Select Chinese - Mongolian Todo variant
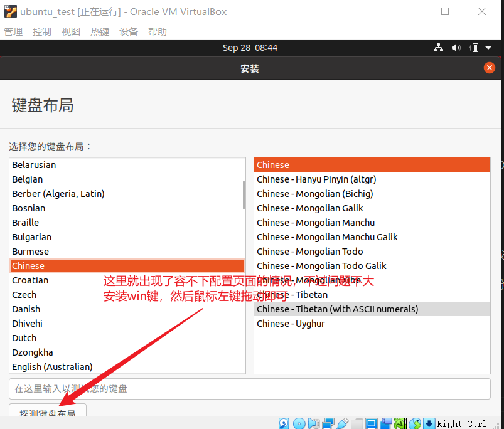504x429 pixels. tap(372, 252)
